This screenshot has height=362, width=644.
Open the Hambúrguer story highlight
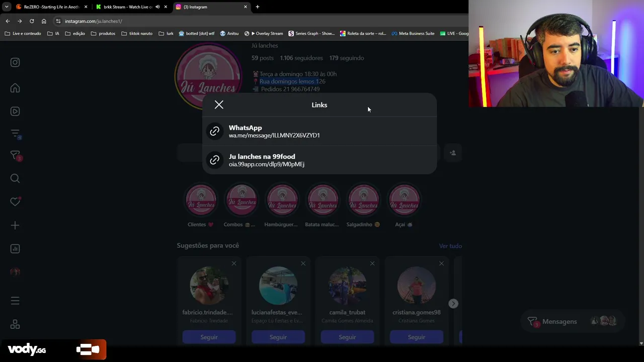click(x=282, y=206)
